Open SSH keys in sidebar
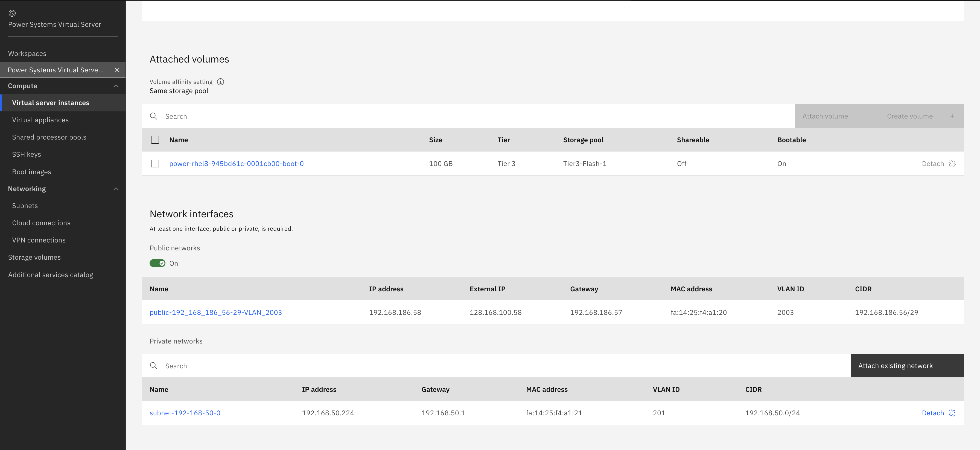 pyautogui.click(x=26, y=154)
